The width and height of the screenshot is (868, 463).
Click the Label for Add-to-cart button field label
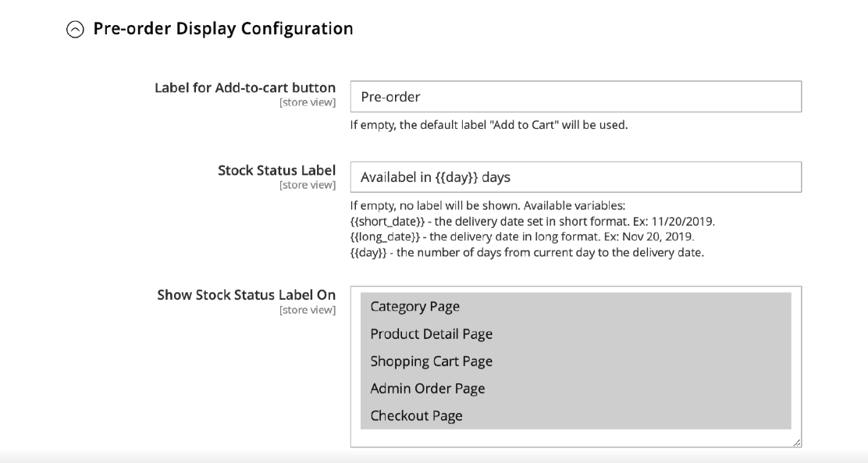(244, 87)
